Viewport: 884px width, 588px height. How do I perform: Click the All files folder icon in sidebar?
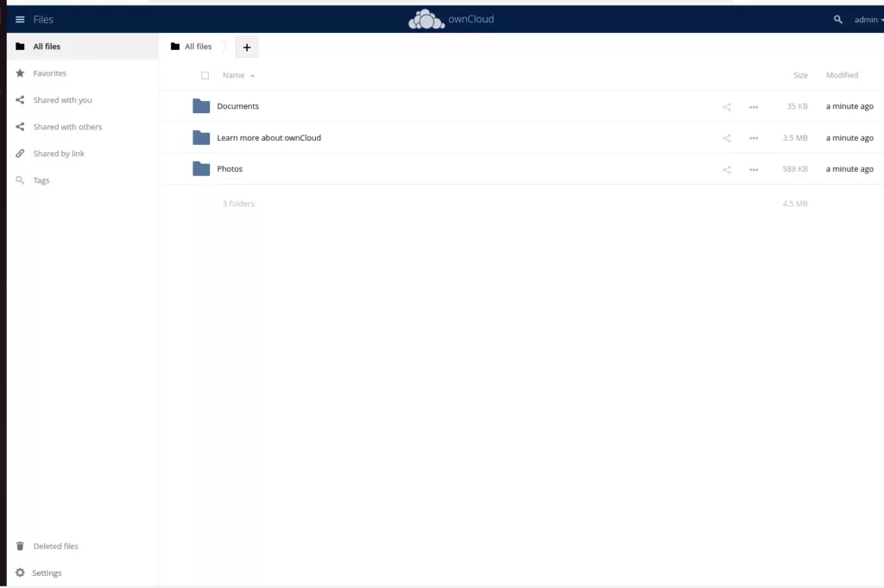click(x=21, y=47)
